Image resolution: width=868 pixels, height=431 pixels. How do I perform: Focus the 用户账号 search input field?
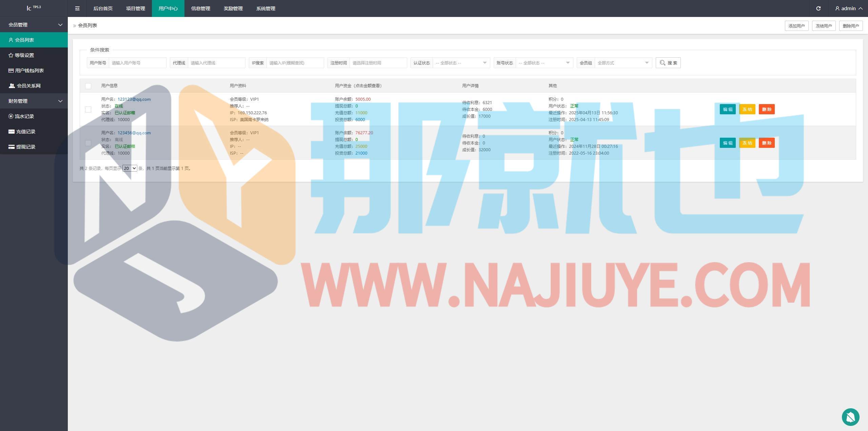pyautogui.click(x=137, y=63)
